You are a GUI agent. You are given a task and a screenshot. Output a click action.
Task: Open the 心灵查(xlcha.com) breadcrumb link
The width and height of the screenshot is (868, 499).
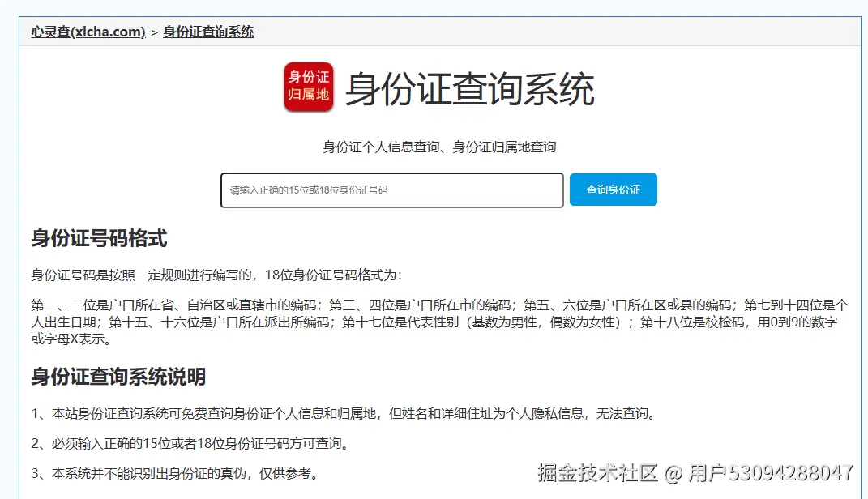[88, 32]
